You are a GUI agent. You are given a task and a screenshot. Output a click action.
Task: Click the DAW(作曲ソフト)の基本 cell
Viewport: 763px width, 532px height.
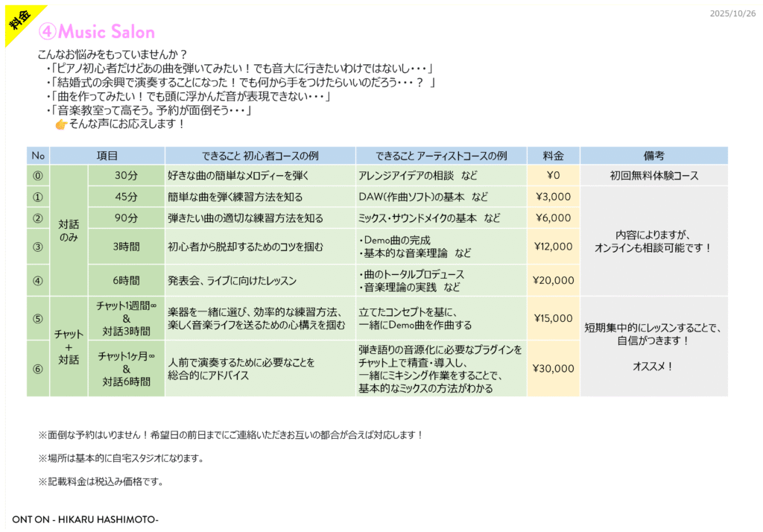[x=423, y=197]
